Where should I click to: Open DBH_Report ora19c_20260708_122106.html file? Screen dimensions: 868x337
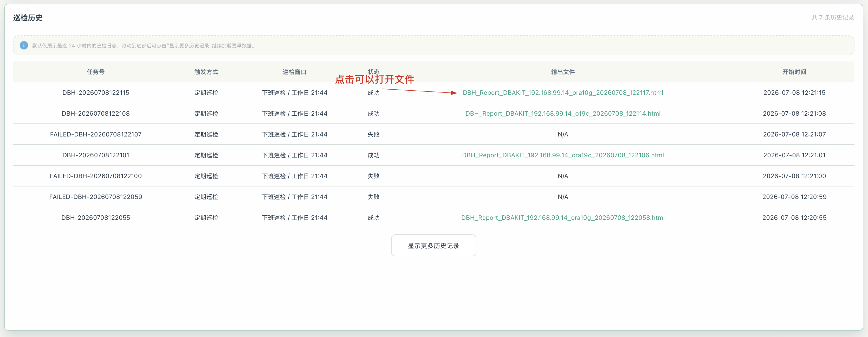coord(563,155)
